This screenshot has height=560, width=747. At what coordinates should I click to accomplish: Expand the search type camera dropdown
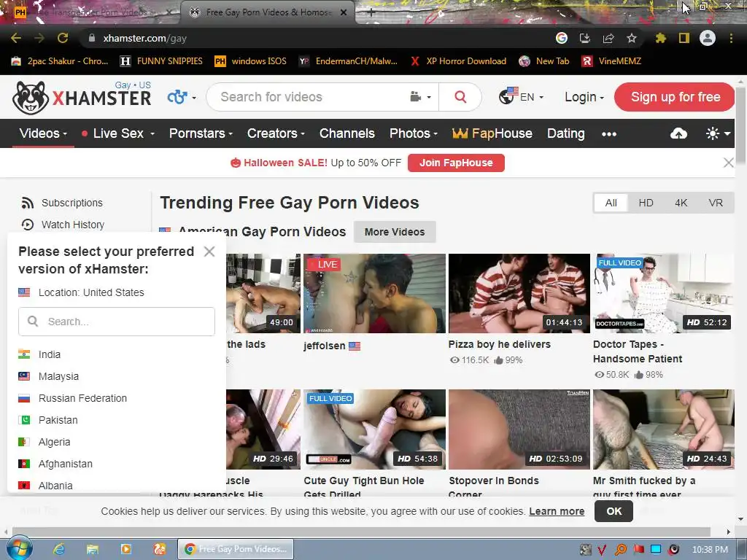click(x=420, y=97)
